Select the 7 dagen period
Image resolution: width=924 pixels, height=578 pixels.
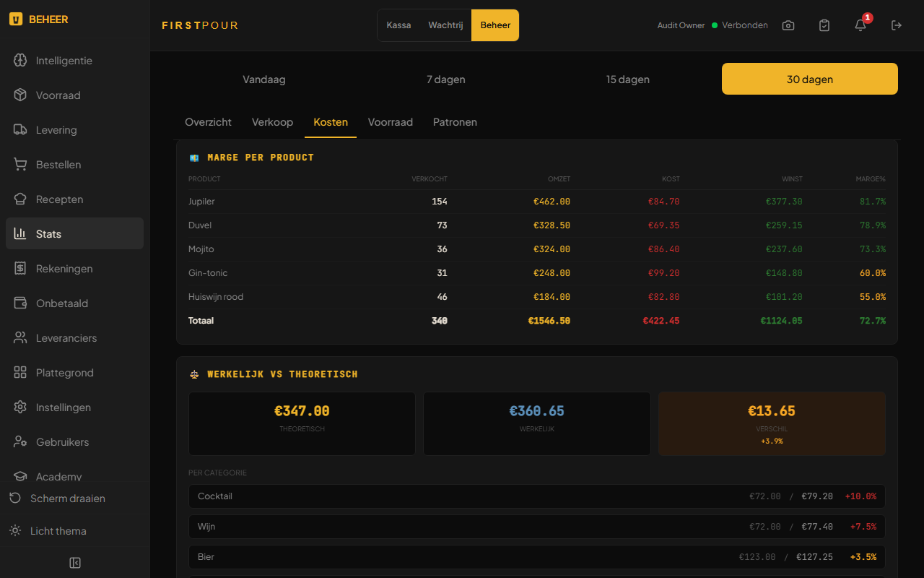[446, 79]
